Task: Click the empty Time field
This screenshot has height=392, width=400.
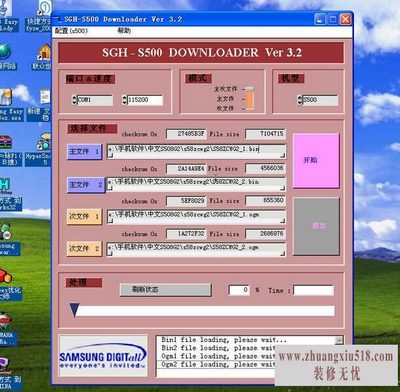Action: 313,290
